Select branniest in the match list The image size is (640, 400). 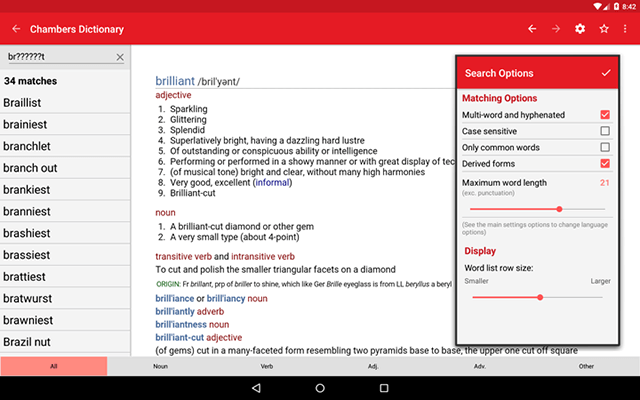point(65,211)
